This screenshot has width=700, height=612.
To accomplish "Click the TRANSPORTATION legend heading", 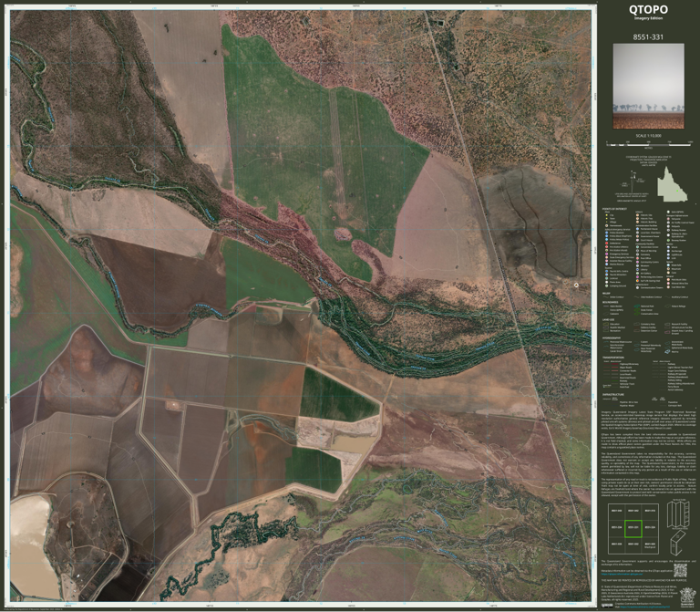I will coord(613,358).
